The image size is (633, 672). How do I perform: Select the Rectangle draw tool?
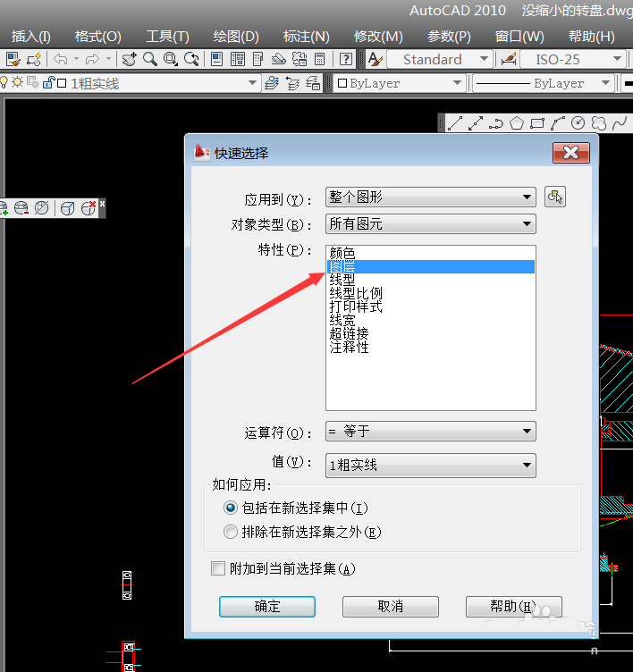(537, 123)
